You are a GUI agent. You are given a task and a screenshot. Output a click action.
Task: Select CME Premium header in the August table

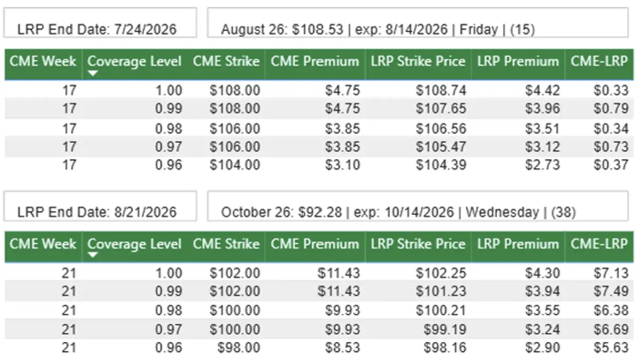[315, 62]
